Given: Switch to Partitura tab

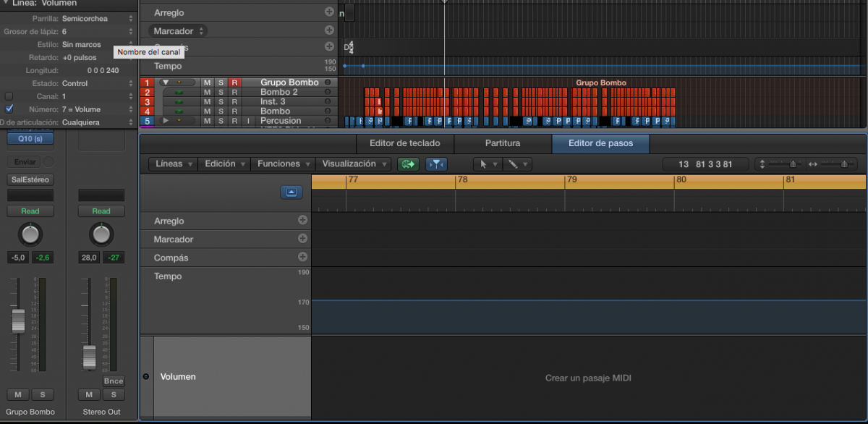Looking at the screenshot, I should pos(503,143).
